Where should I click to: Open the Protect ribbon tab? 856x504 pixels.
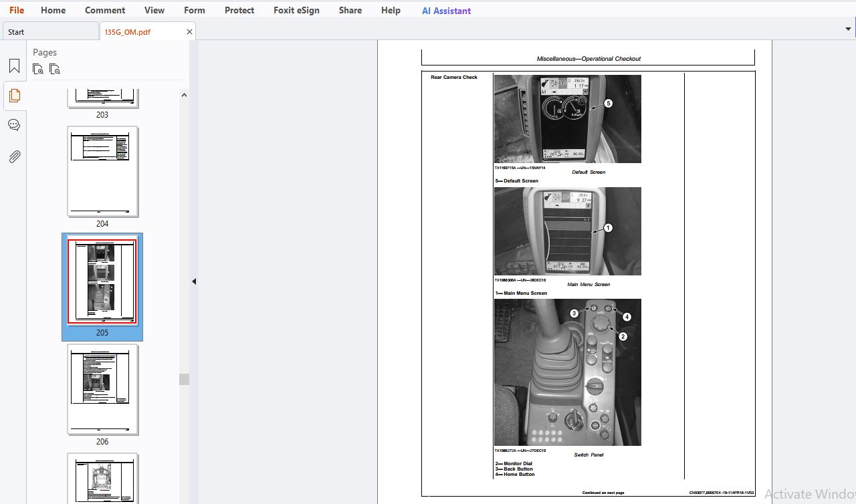pos(239,10)
